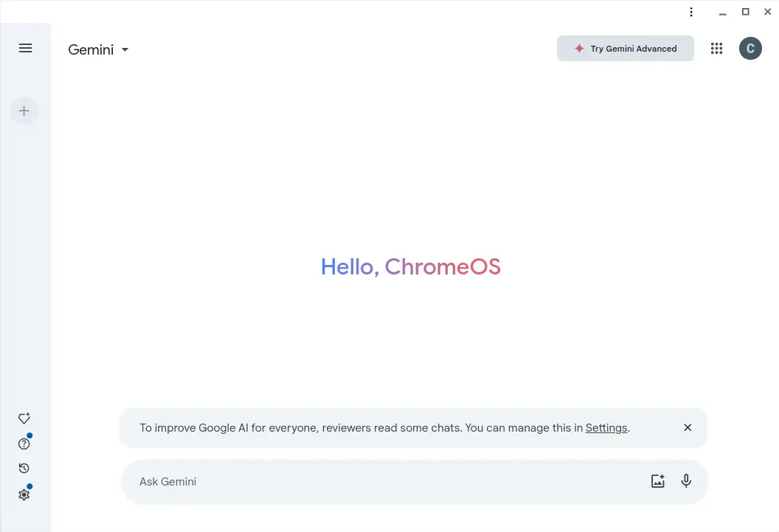Activate the microphone voice input

pyautogui.click(x=686, y=481)
